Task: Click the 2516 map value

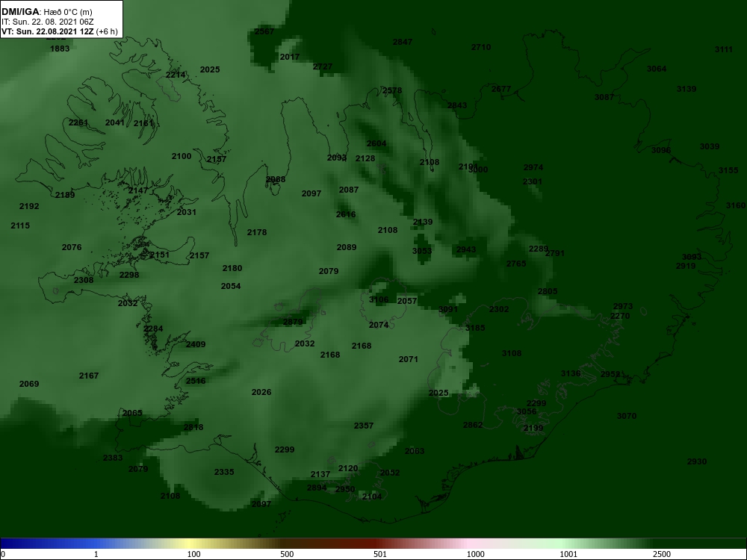Action: click(195, 381)
